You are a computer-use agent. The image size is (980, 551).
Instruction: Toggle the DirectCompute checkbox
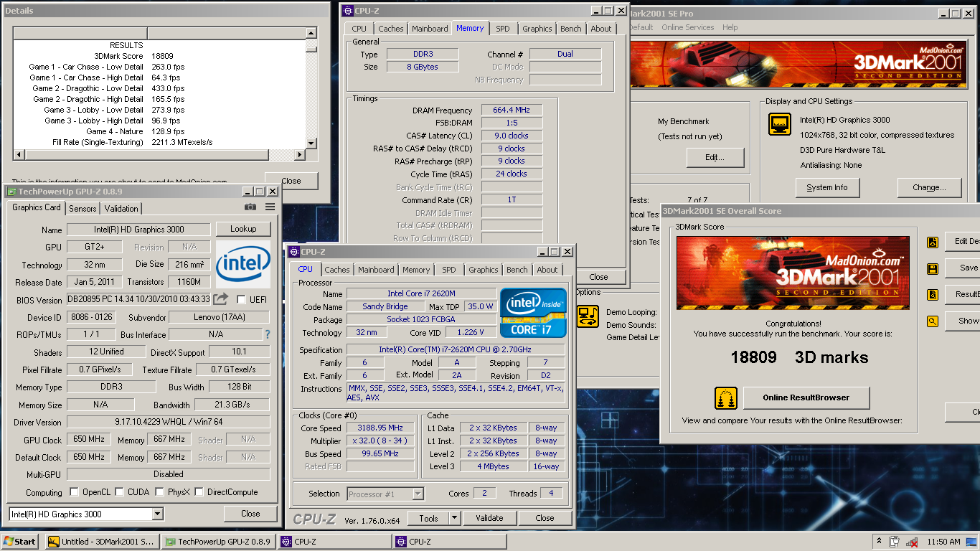(199, 492)
